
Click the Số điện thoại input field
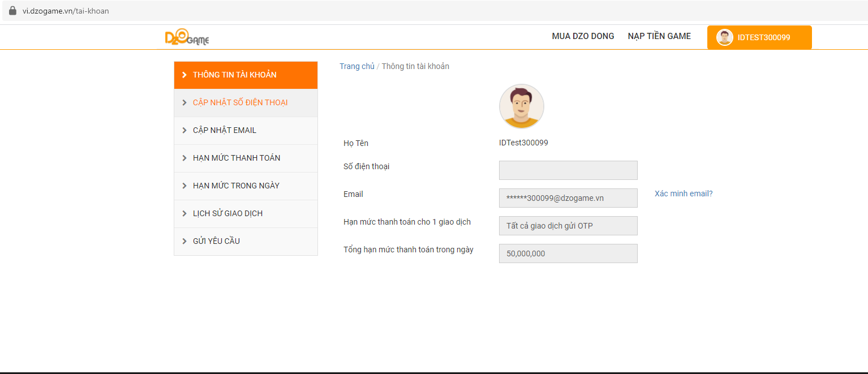click(568, 170)
